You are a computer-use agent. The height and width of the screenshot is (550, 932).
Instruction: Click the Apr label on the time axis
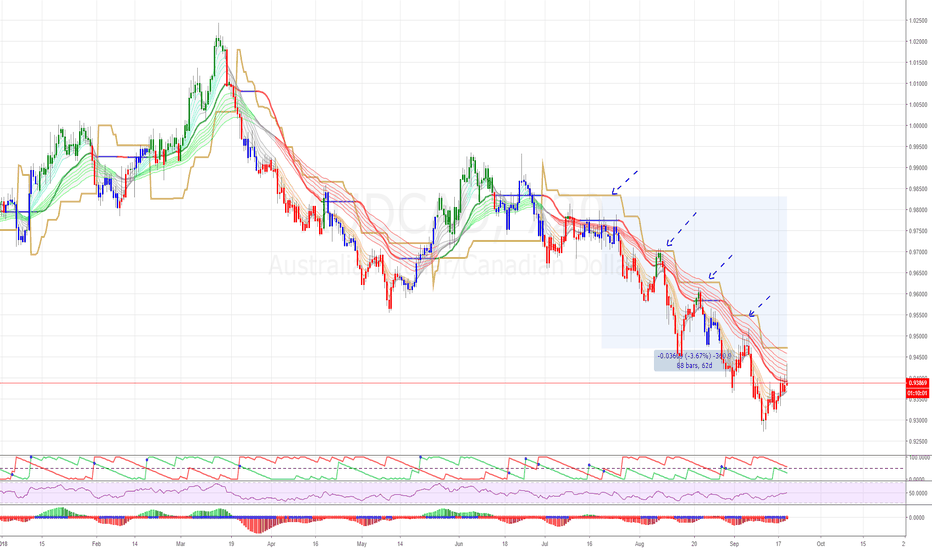(x=272, y=543)
